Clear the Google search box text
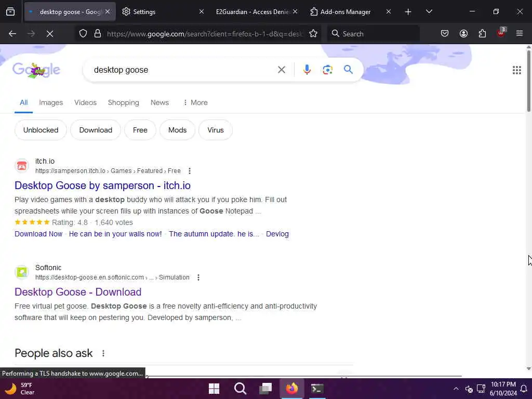 pos(281,70)
